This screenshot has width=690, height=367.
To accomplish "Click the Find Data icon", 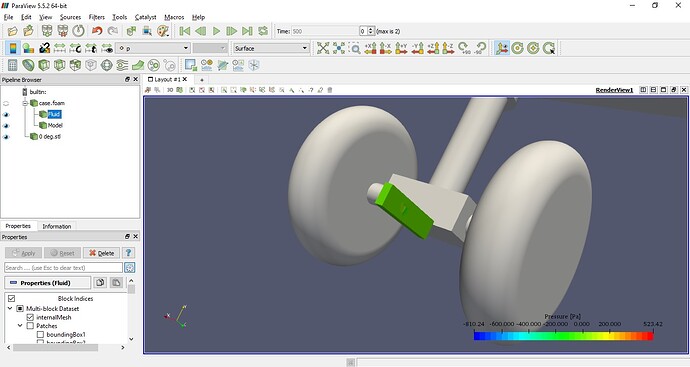I will point(147,31).
